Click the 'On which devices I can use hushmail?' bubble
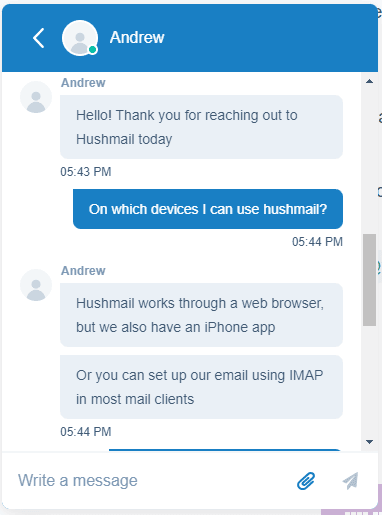382x515 pixels. pyautogui.click(x=208, y=209)
